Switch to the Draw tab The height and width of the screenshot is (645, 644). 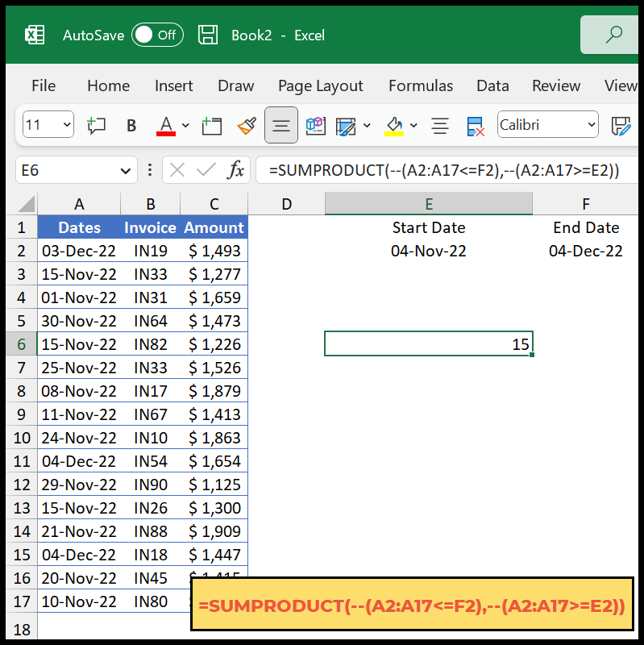[235, 85]
